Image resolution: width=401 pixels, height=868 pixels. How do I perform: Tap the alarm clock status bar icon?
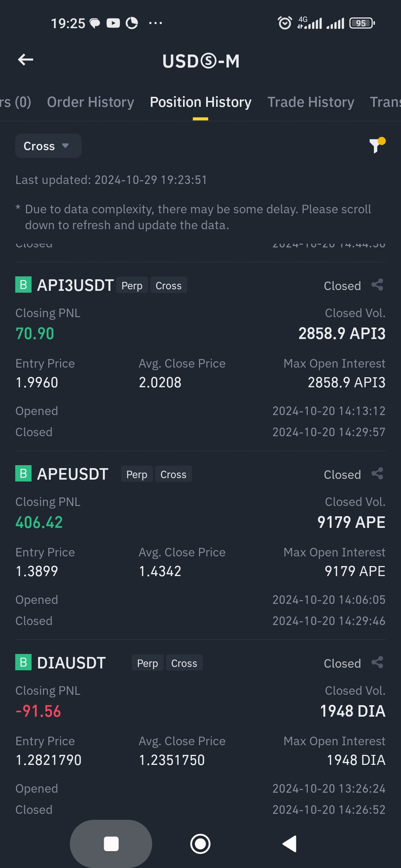(285, 23)
